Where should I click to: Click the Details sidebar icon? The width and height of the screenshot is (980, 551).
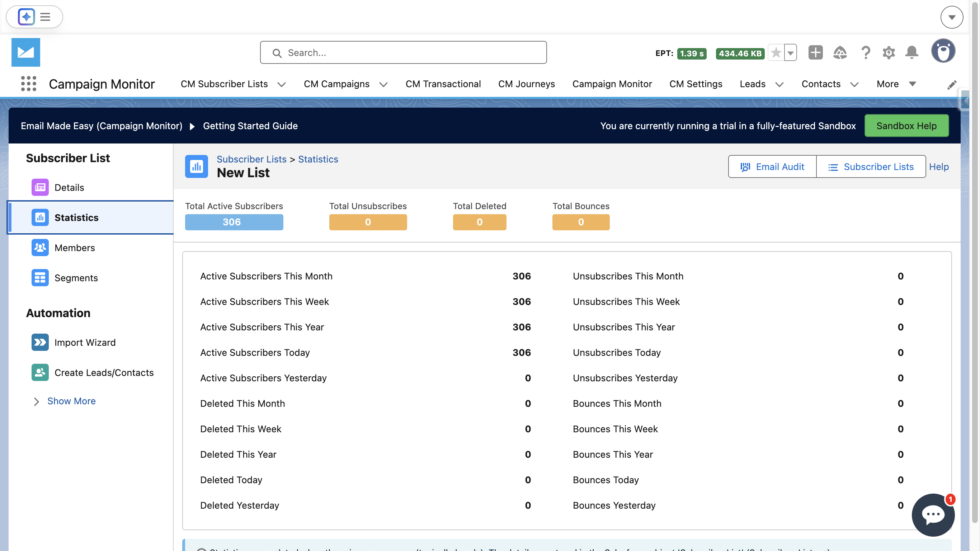coord(40,187)
